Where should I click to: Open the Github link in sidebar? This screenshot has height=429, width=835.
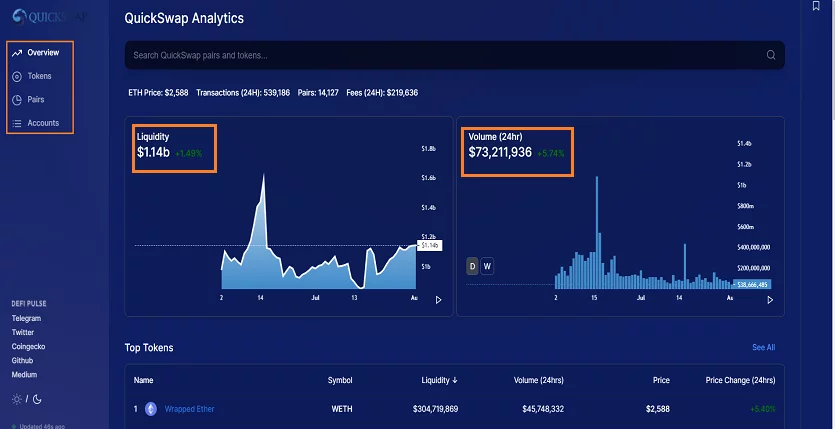[22, 360]
